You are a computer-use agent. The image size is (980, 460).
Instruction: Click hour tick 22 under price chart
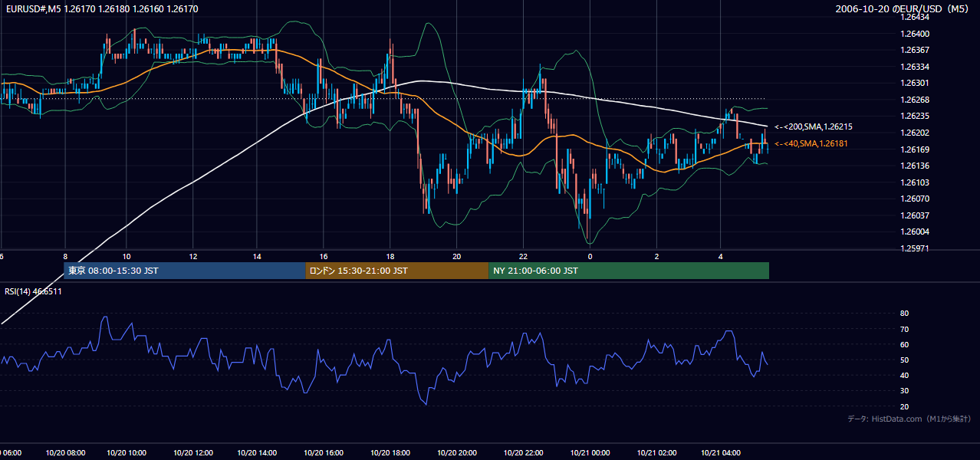(523, 257)
